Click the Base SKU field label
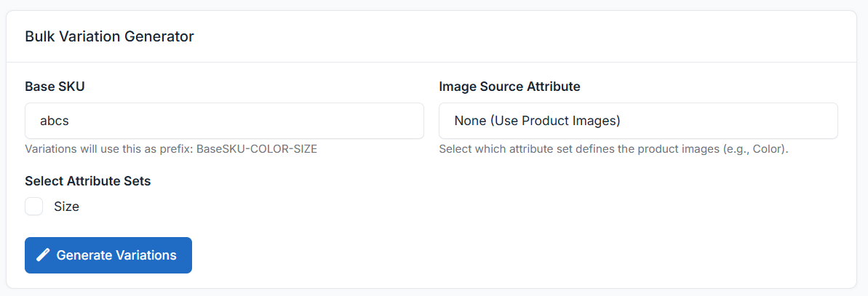Viewport: 868px width, 296px height. pyautogui.click(x=55, y=87)
